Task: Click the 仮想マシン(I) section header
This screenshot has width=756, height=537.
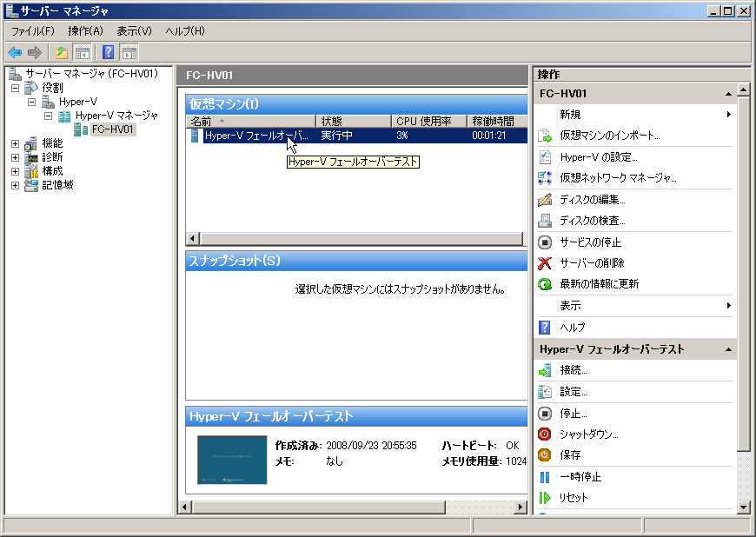Action: tap(356, 104)
